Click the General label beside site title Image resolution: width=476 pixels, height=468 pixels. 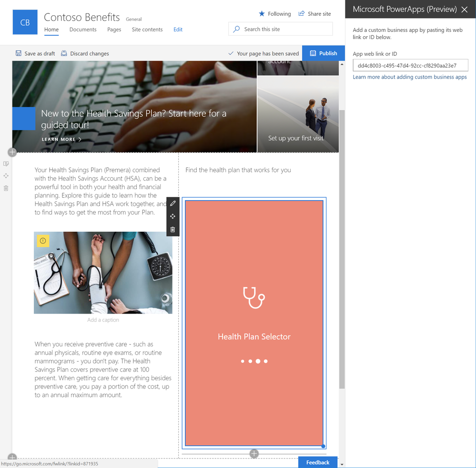point(133,19)
